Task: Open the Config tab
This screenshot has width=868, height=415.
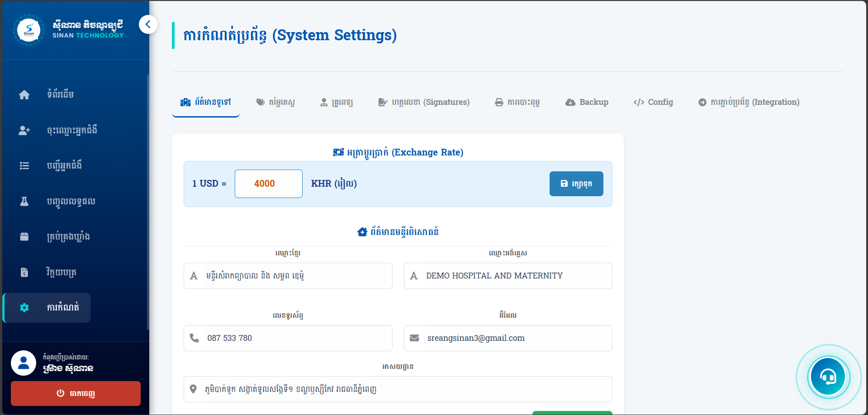Action: tap(653, 102)
